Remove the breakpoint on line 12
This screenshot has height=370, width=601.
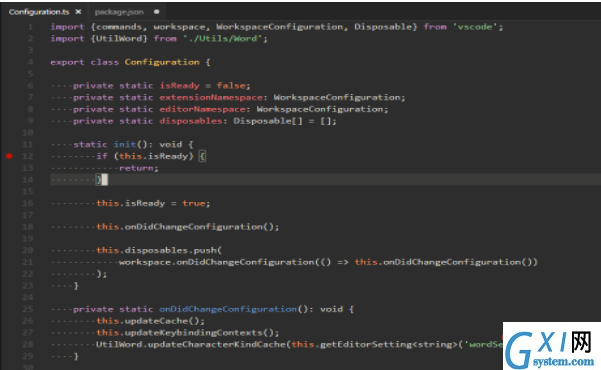[x=9, y=156]
